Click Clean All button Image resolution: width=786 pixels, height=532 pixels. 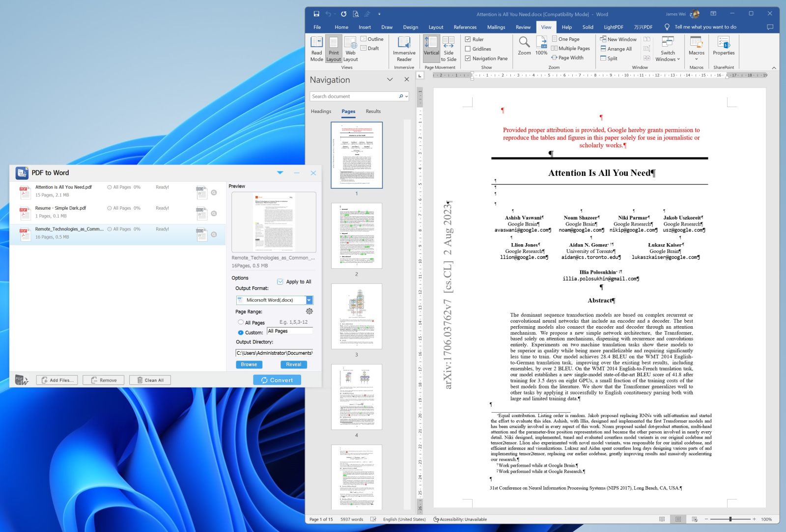[x=150, y=380]
